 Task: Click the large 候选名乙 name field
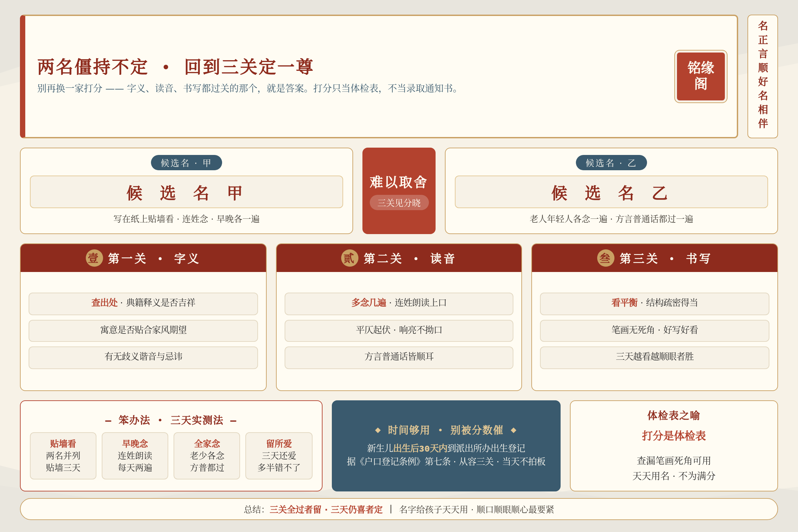(x=611, y=192)
